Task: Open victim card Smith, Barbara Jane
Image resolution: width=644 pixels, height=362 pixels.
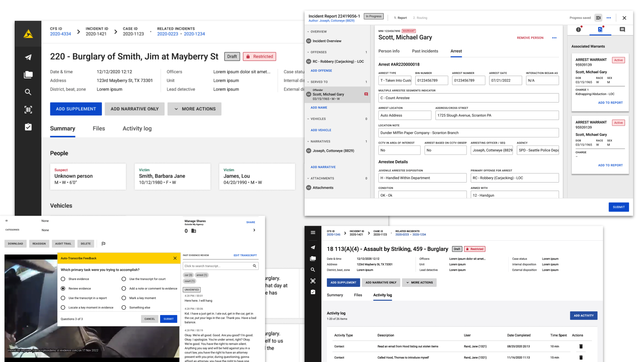Action: click(172, 177)
